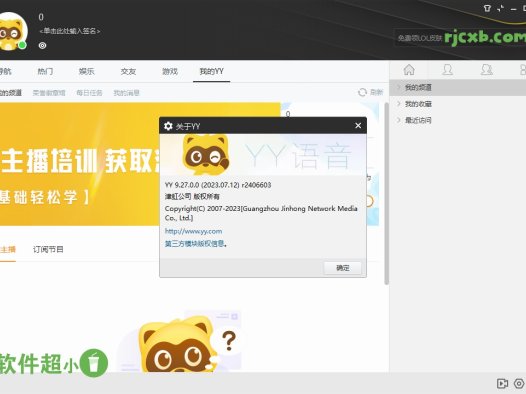Open the '每日任务' sub-tab

tap(89, 93)
